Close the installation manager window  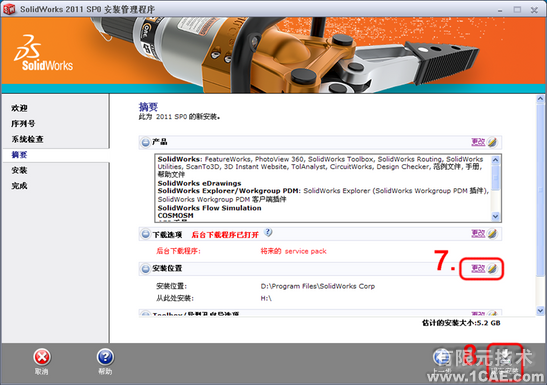[x=534, y=10]
